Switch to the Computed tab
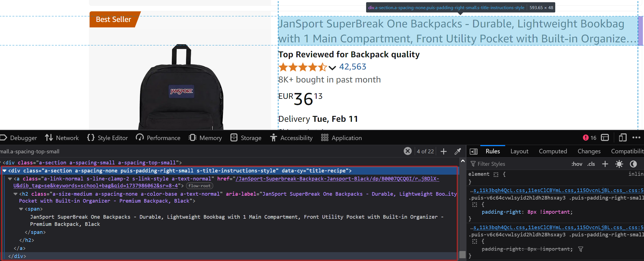 coord(553,151)
